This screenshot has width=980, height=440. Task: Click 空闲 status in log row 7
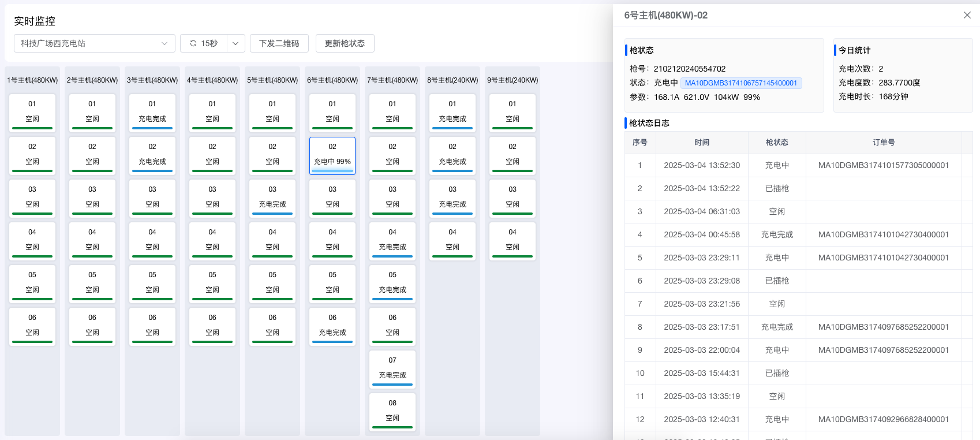(777, 304)
